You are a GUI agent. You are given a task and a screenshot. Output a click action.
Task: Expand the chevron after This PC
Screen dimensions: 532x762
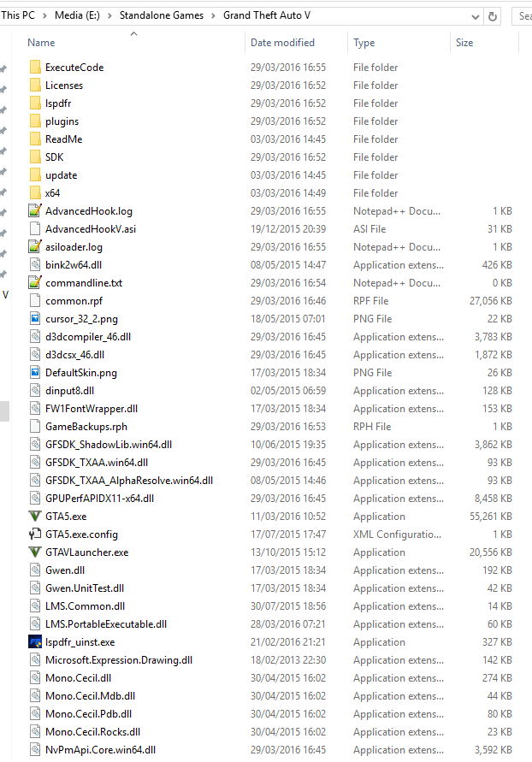[44, 15]
